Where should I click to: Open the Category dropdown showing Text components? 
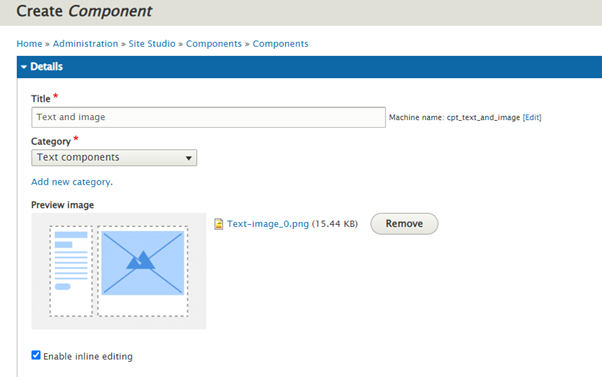click(x=114, y=158)
